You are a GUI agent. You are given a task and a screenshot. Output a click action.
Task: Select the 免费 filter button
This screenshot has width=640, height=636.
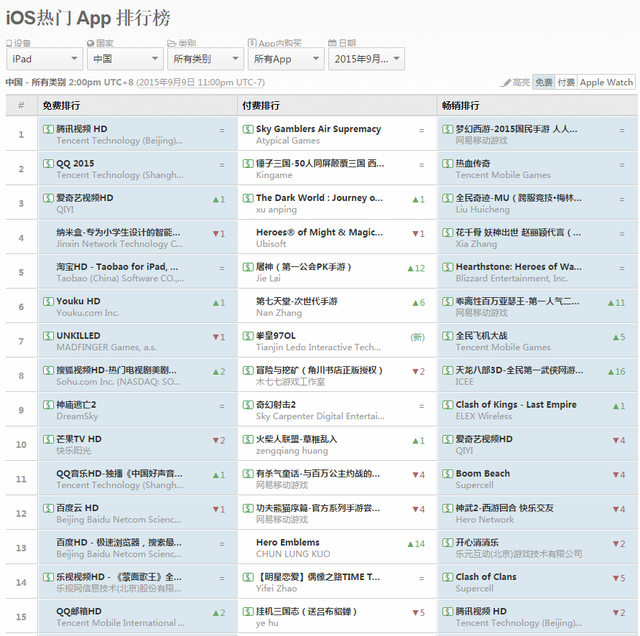[x=543, y=82]
